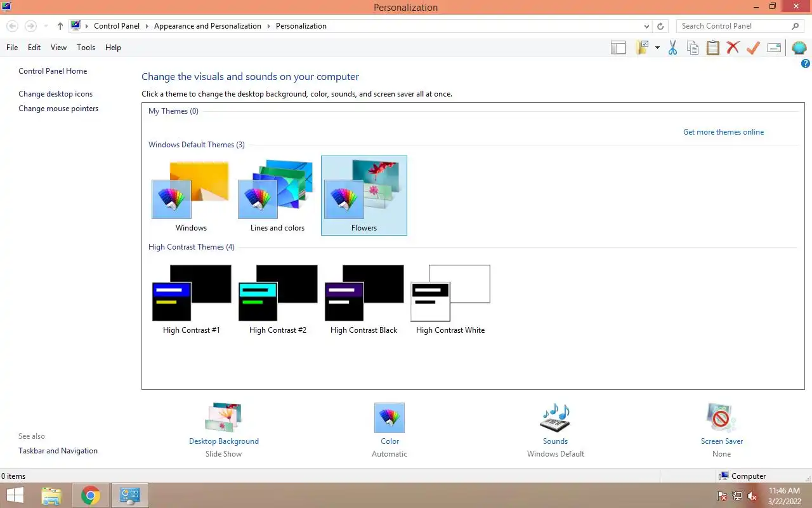Image resolution: width=812 pixels, height=508 pixels.
Task: Click the E-mail envelope toolbar icon
Action: click(774, 48)
